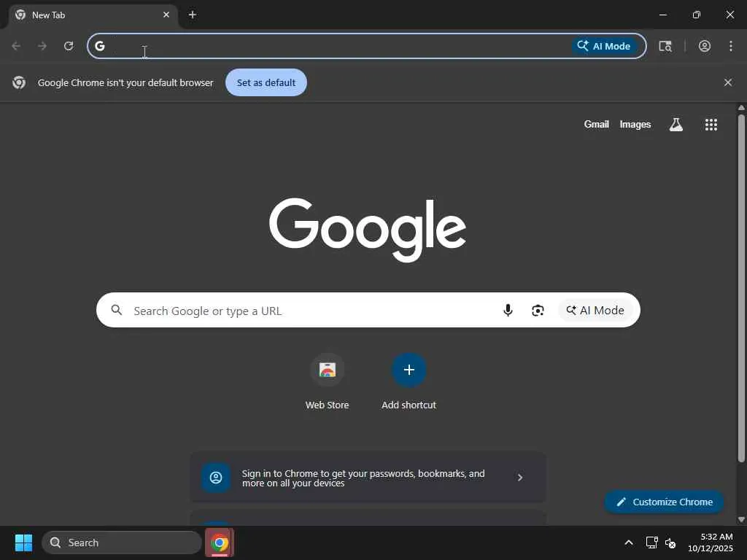This screenshot has width=747, height=560.
Task: Open the network status tray icon
Action: (x=651, y=542)
